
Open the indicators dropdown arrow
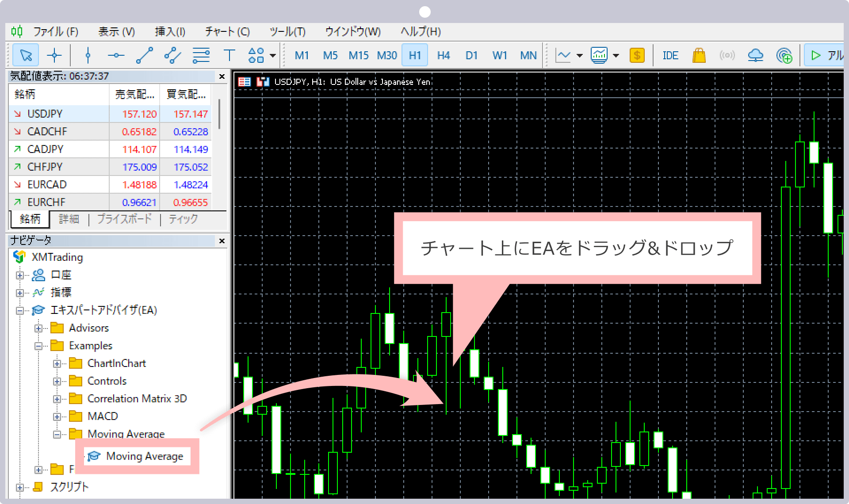(616, 56)
